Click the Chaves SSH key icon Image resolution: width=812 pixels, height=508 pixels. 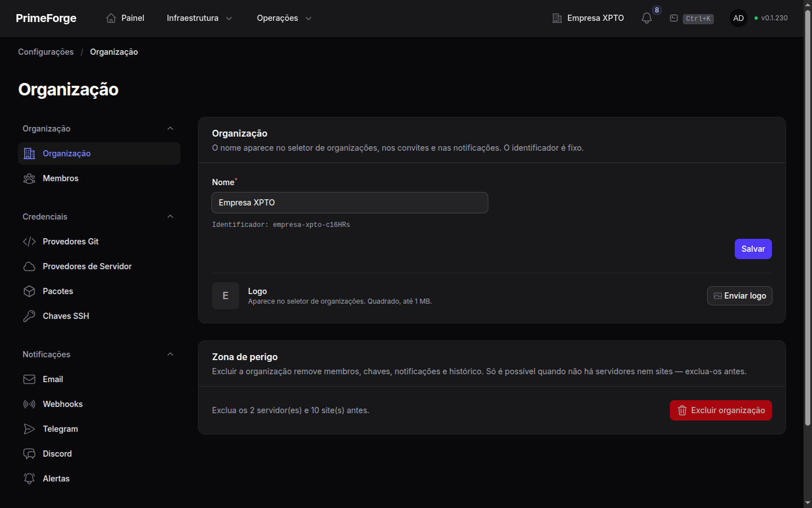coord(29,316)
